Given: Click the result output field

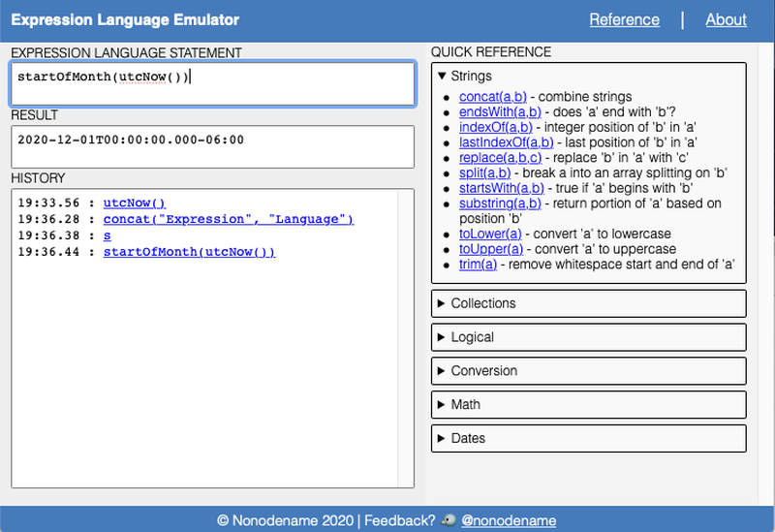Looking at the screenshot, I should tap(212, 147).
